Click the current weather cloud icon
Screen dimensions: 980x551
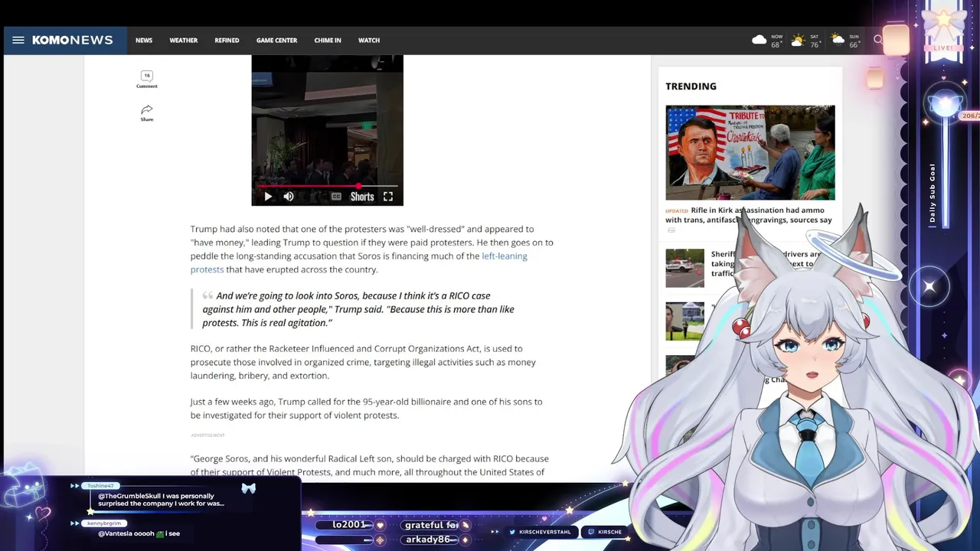[759, 40]
